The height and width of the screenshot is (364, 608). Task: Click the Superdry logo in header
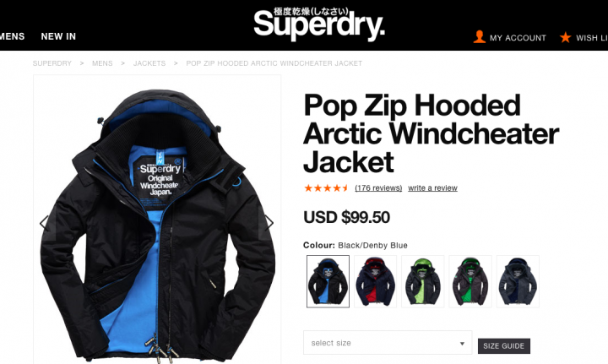tap(319, 24)
